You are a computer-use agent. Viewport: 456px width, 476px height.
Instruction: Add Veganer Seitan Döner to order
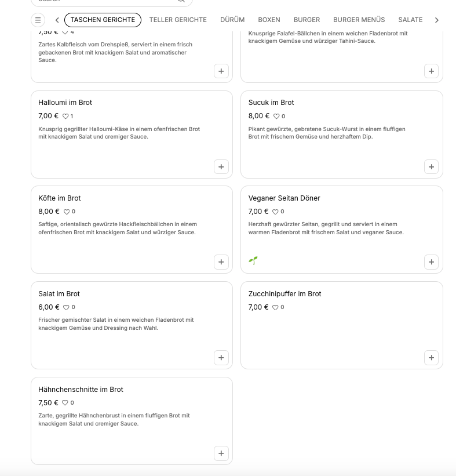coord(431,262)
